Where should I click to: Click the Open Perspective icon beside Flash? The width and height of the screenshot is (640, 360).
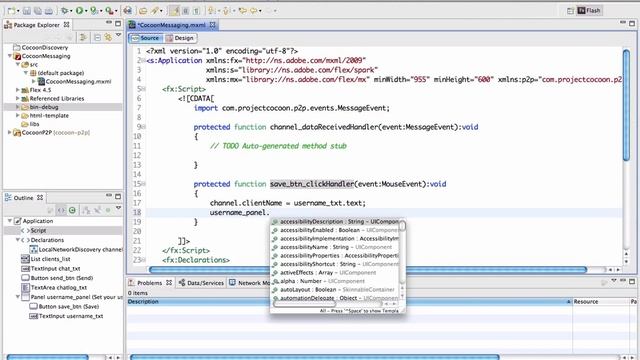(570, 11)
